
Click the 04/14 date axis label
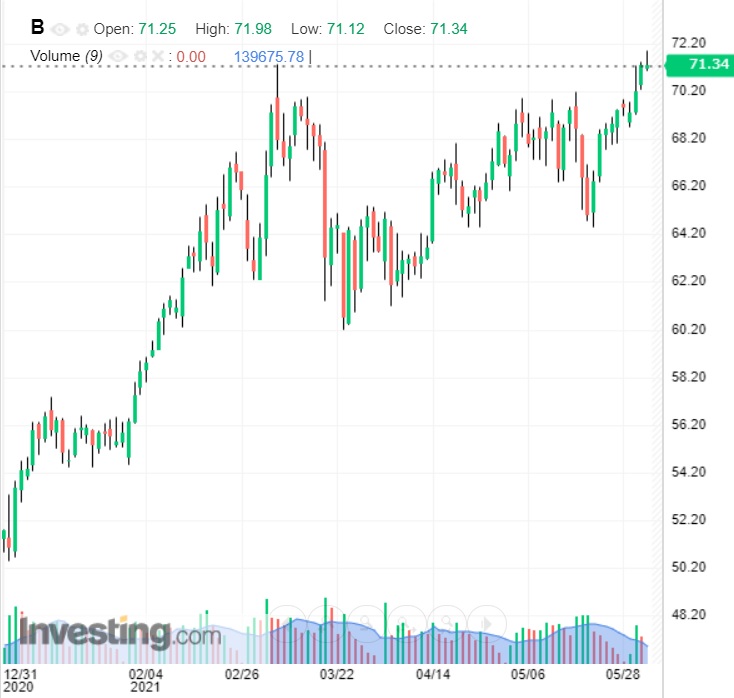(433, 675)
